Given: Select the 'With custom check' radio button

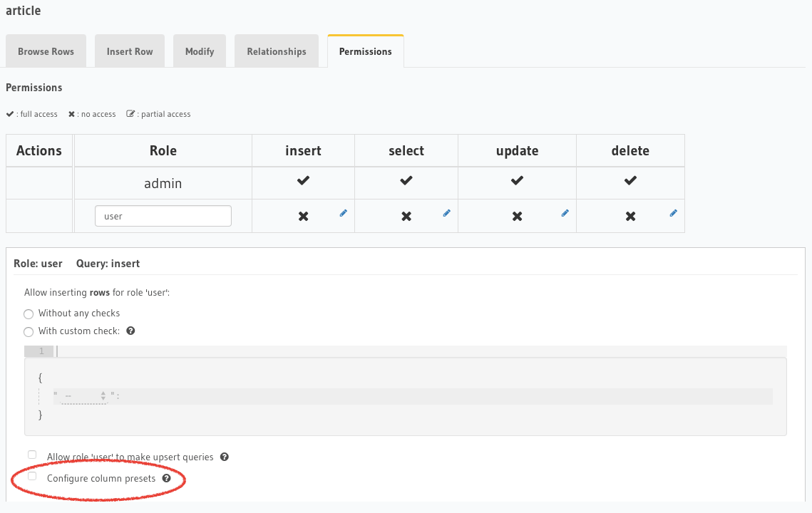Looking at the screenshot, I should [x=29, y=331].
